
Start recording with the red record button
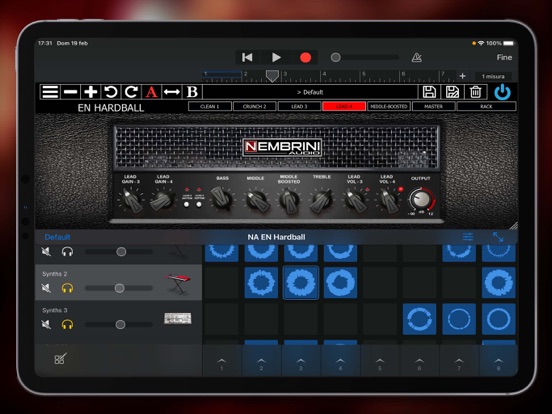(x=305, y=57)
